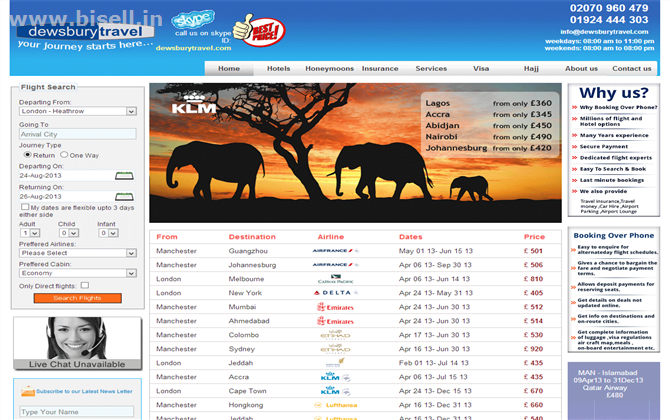Expand the Preferred Cabin dropdown
The image size is (670, 420).
click(x=78, y=273)
